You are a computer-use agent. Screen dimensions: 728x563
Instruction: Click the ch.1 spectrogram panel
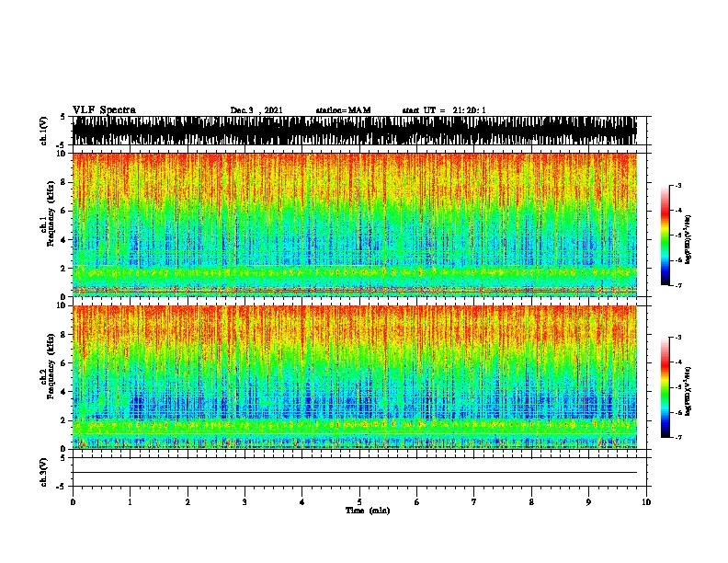point(355,224)
